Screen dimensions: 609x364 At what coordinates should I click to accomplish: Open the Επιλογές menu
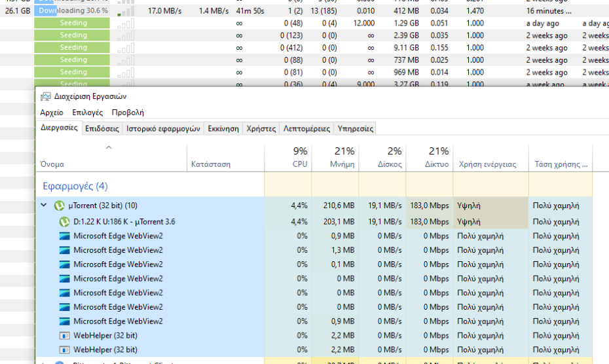[x=87, y=113]
